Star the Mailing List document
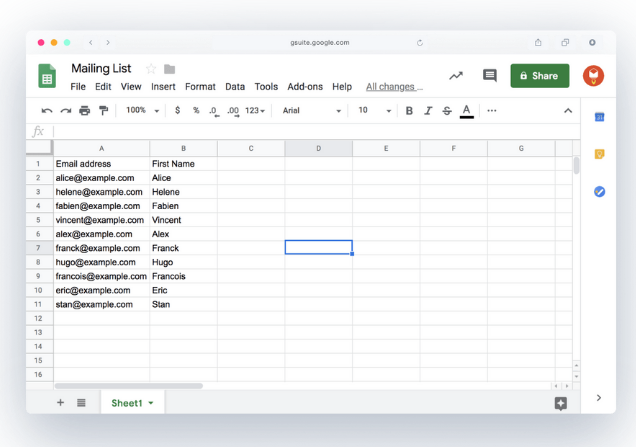The width and height of the screenshot is (636, 447). click(x=151, y=69)
